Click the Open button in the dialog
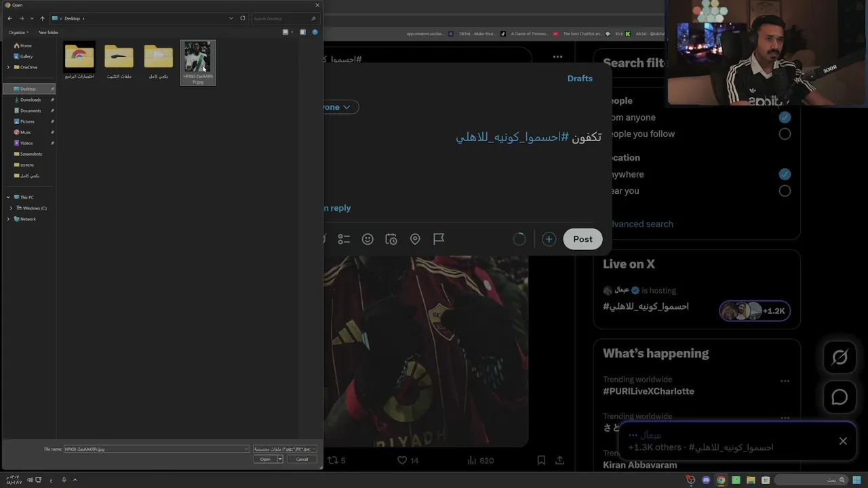Screen dimensions: 868x488 click(265, 460)
